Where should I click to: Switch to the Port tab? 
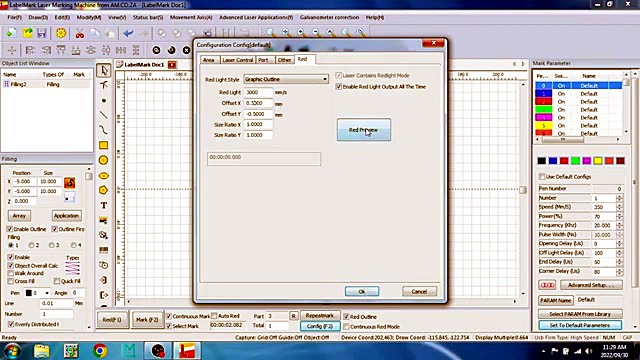click(264, 60)
